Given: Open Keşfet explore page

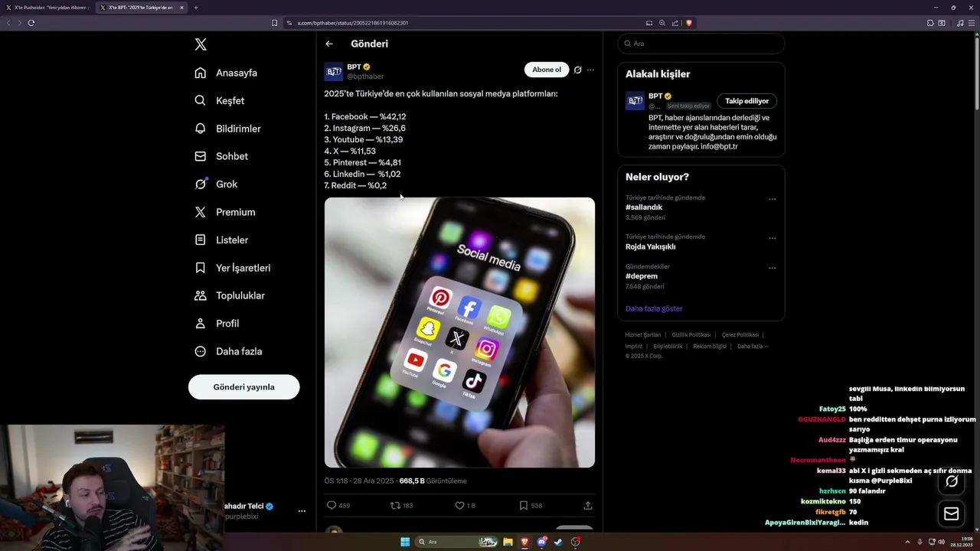Looking at the screenshot, I should tap(220, 100).
